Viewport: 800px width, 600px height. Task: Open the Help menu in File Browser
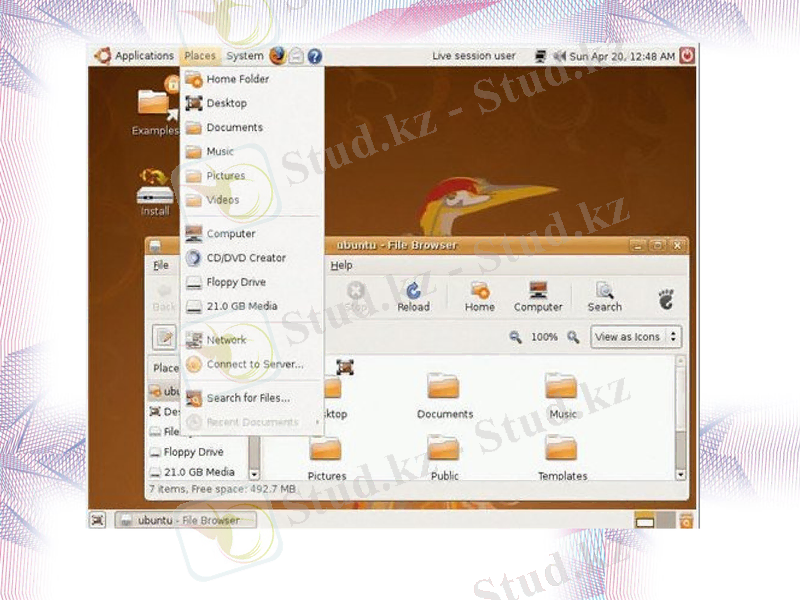341,266
